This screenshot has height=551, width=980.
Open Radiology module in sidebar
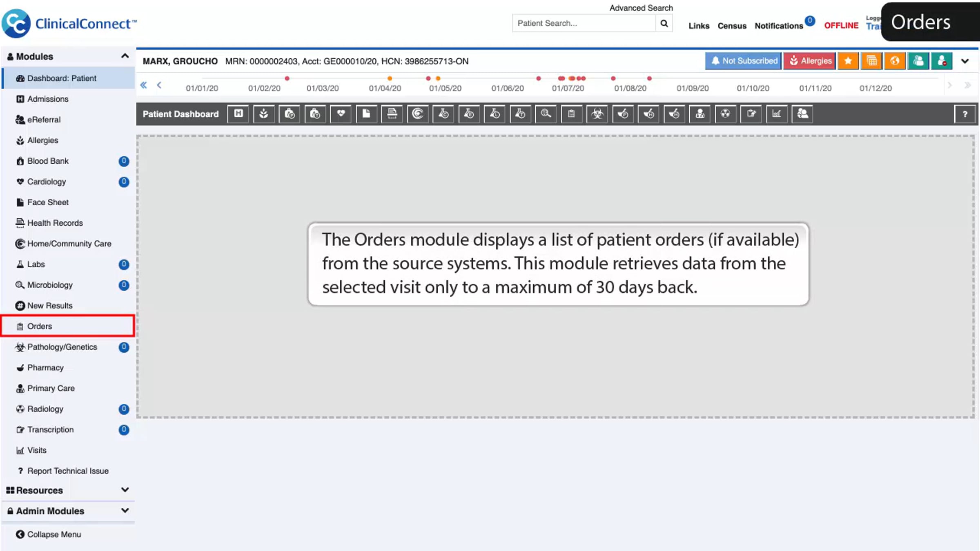coord(68,409)
